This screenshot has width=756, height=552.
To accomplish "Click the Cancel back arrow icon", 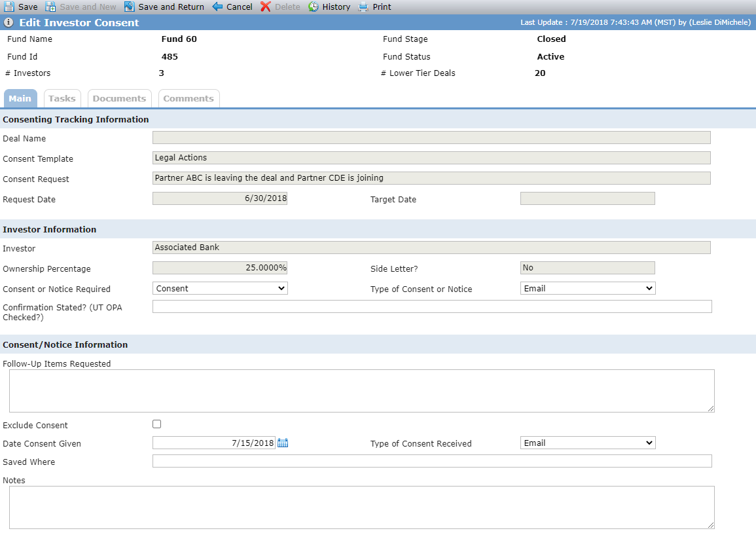I will 217,7.
